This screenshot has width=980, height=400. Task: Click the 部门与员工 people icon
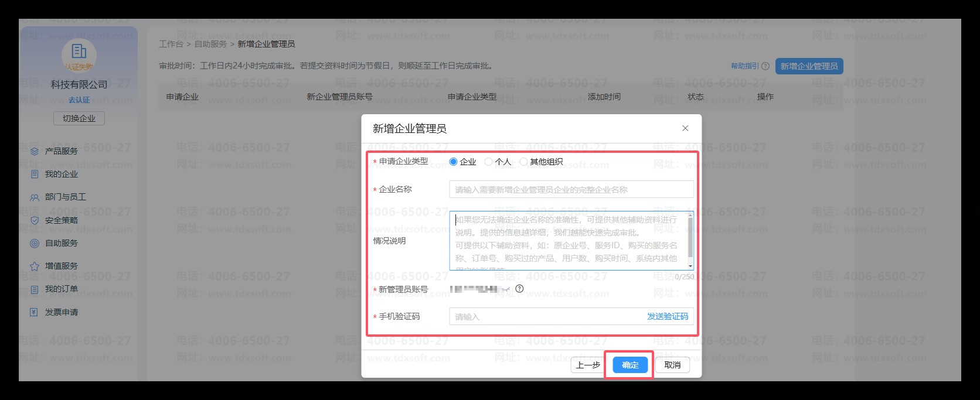[x=35, y=197]
